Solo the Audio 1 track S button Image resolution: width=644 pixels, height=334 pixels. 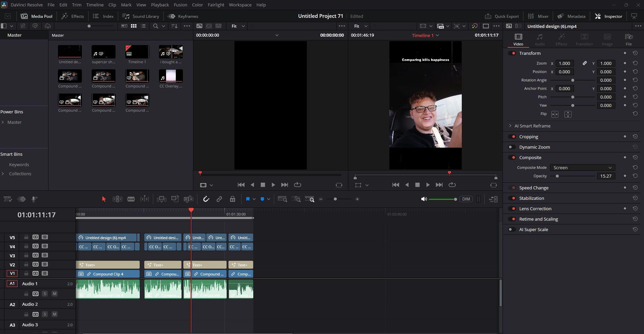click(45, 294)
